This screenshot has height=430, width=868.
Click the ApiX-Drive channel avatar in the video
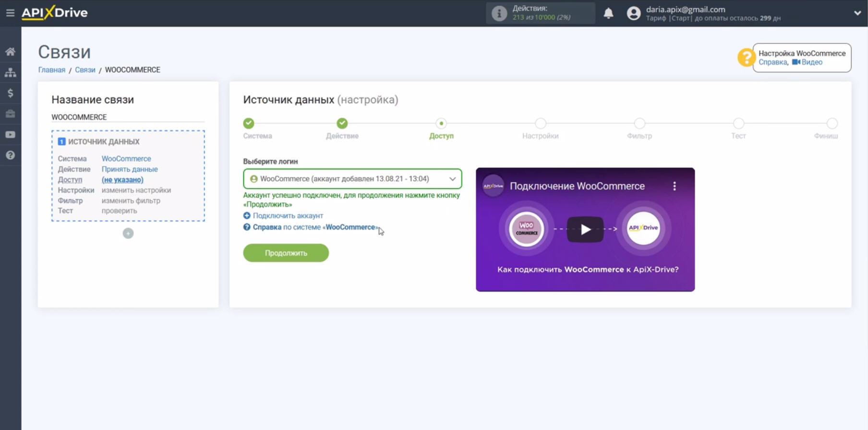coord(493,186)
